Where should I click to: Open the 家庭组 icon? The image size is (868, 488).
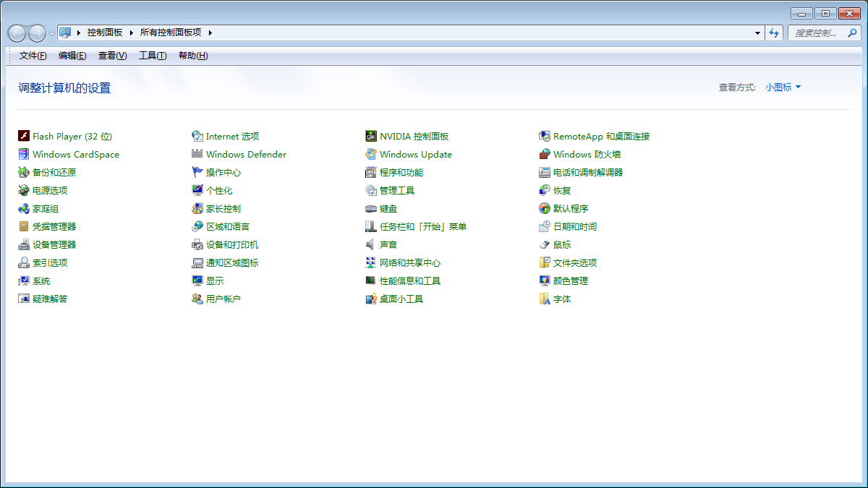click(24, 208)
